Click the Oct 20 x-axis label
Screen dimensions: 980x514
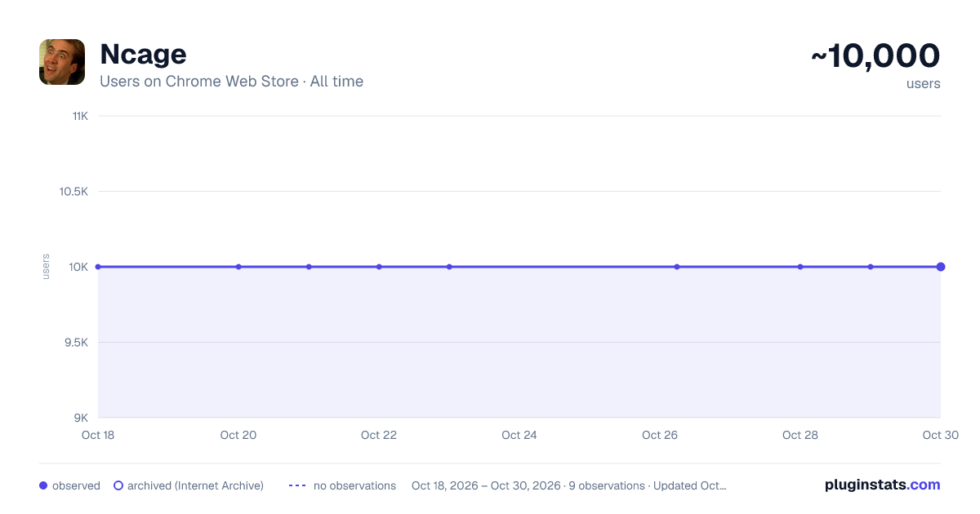tap(238, 435)
